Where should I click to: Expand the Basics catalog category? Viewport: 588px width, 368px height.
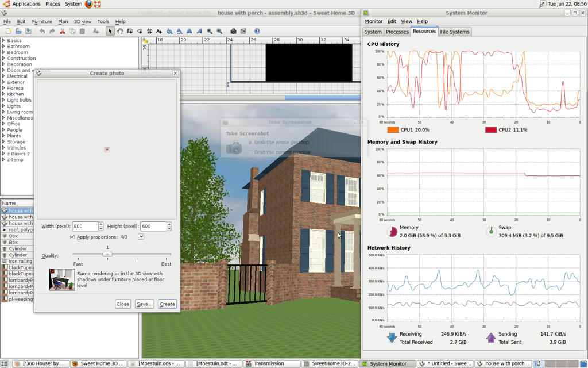coord(3,40)
